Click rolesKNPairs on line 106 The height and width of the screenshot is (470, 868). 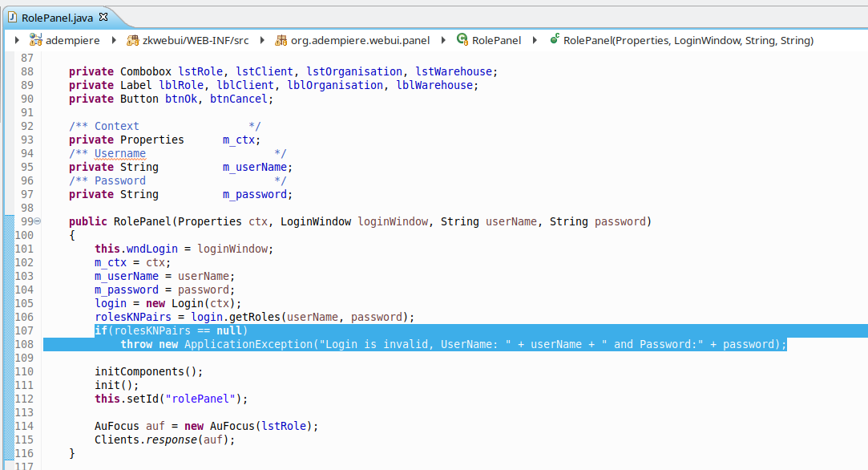tap(133, 317)
